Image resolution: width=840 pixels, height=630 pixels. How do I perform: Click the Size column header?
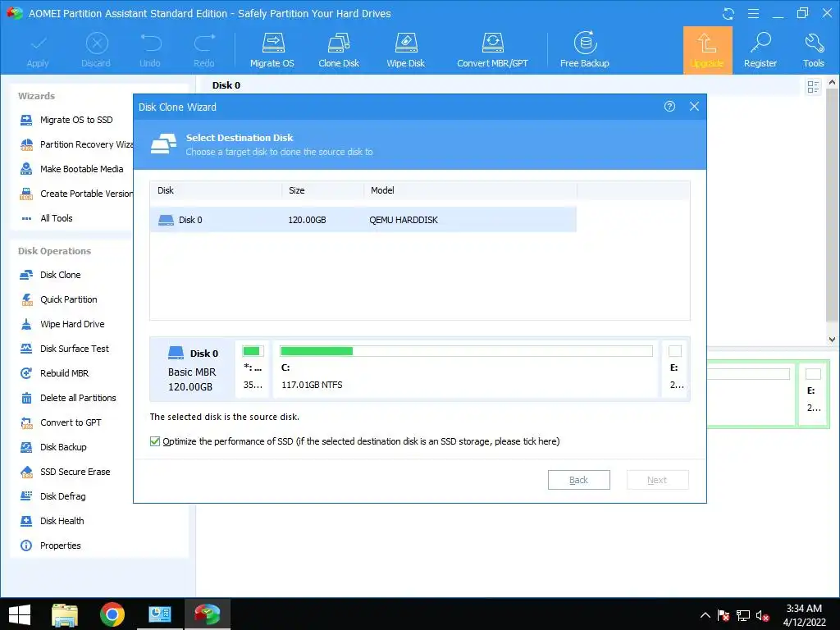[323, 190]
